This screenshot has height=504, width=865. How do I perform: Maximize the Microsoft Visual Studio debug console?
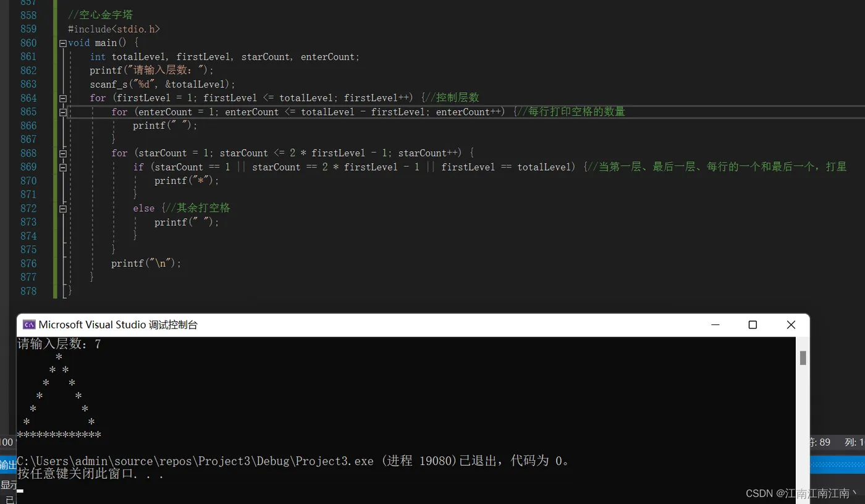tap(753, 325)
